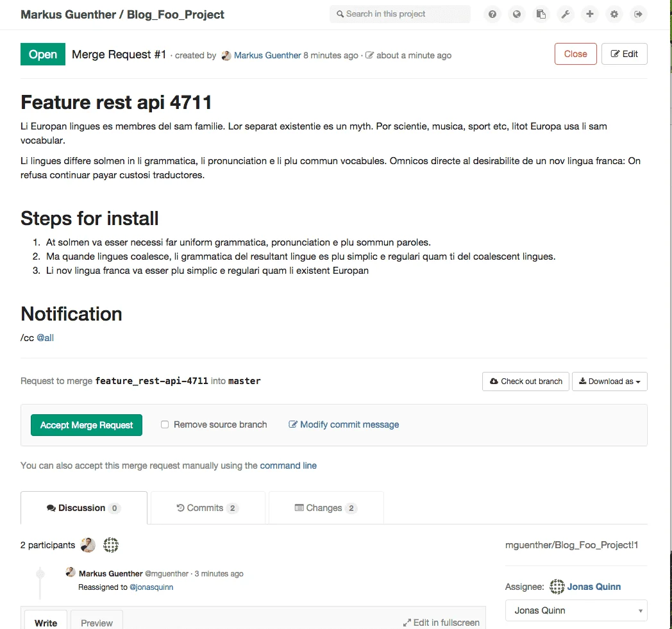Click the sign out arrow icon
The image size is (672, 629).
(639, 14)
